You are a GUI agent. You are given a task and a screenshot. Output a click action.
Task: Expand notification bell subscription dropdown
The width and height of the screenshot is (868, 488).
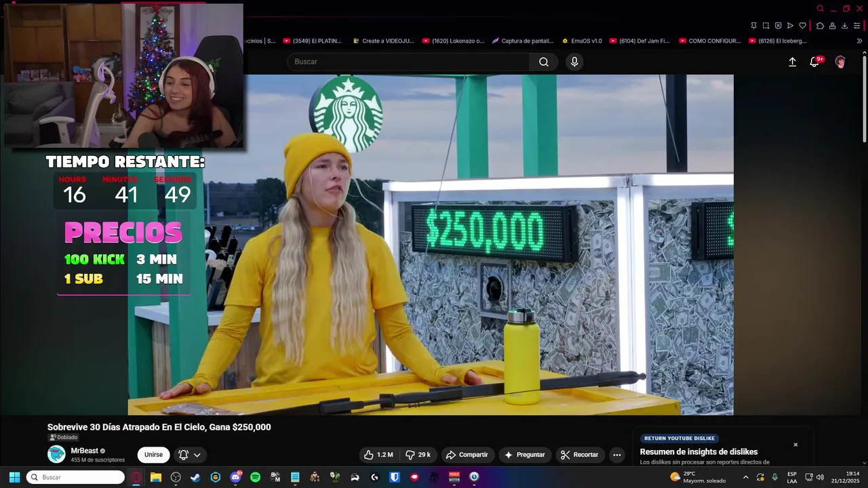tap(190, 455)
